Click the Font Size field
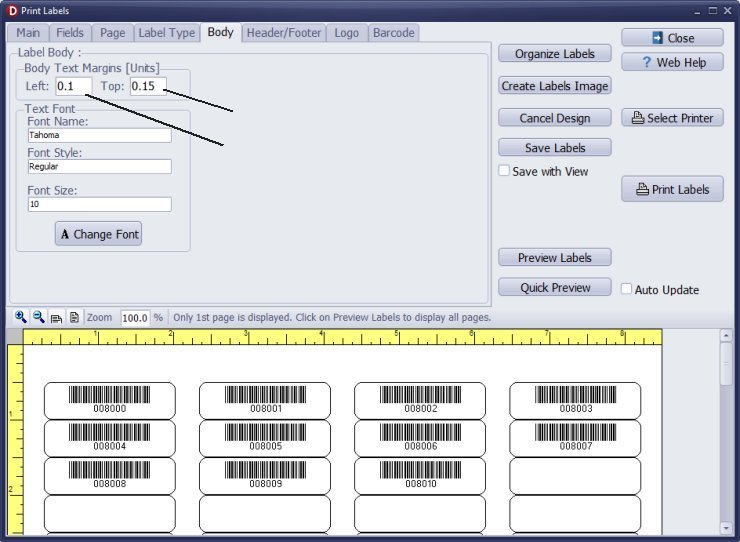This screenshot has width=740, height=542. [x=99, y=204]
